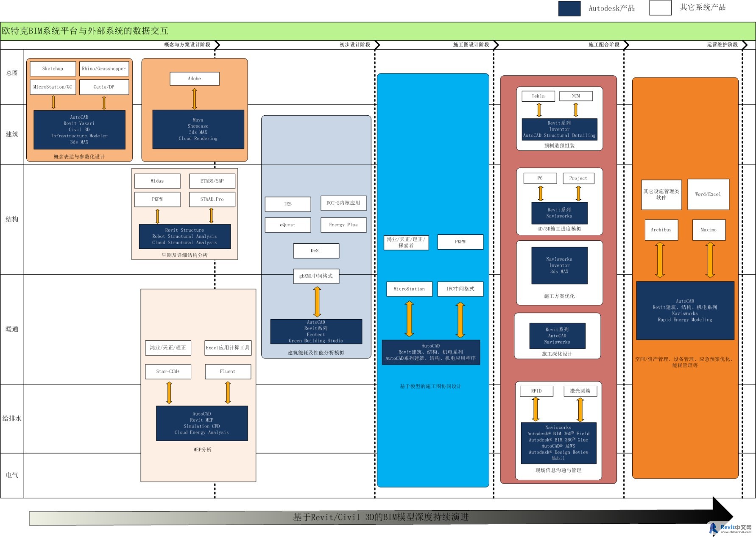The height and width of the screenshot is (537, 756).
Task: Click the Adobe box
Action: (195, 78)
